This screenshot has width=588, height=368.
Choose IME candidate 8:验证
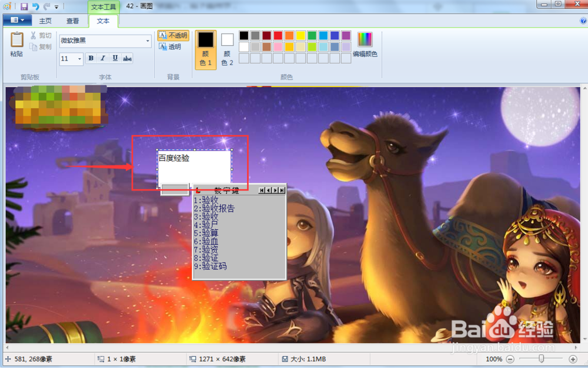click(206, 258)
